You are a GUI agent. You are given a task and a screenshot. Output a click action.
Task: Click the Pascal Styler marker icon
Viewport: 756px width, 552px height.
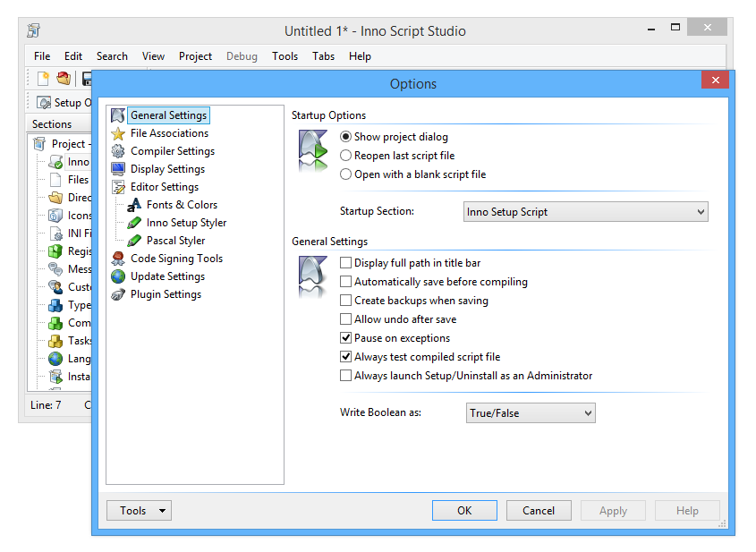pyautogui.click(x=134, y=241)
